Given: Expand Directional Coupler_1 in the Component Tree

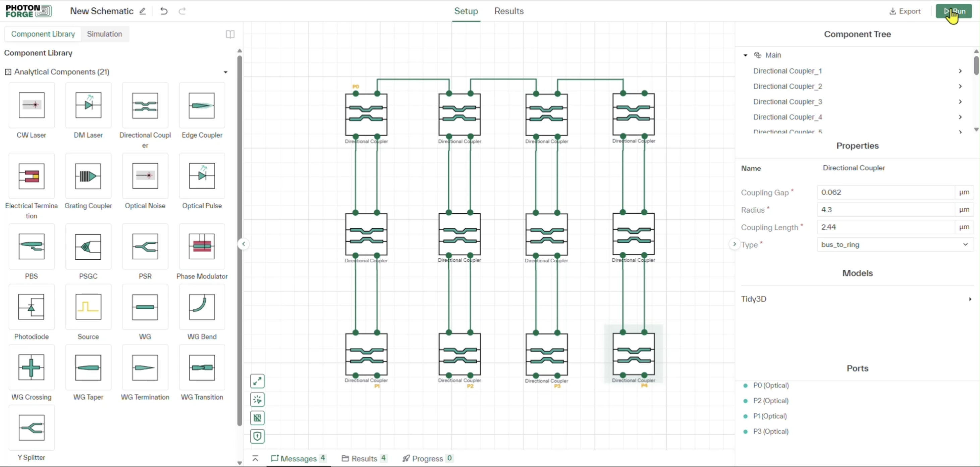Looking at the screenshot, I should point(960,71).
